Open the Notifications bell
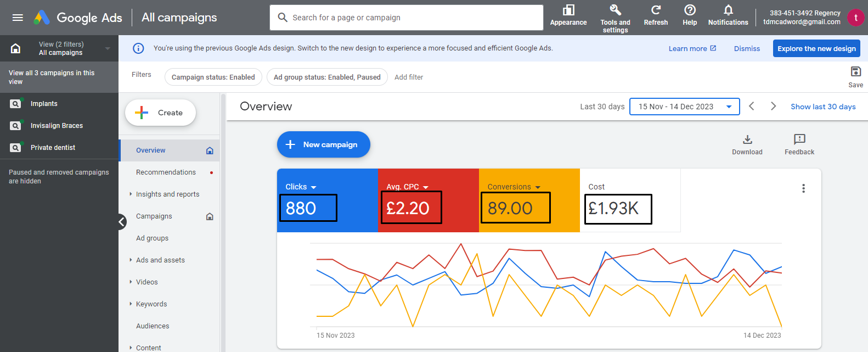868x352 pixels. (x=728, y=10)
